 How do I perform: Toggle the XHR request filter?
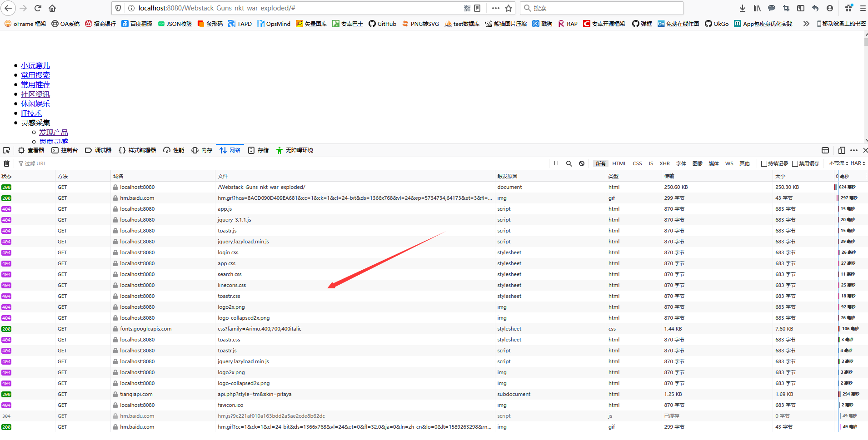click(665, 163)
